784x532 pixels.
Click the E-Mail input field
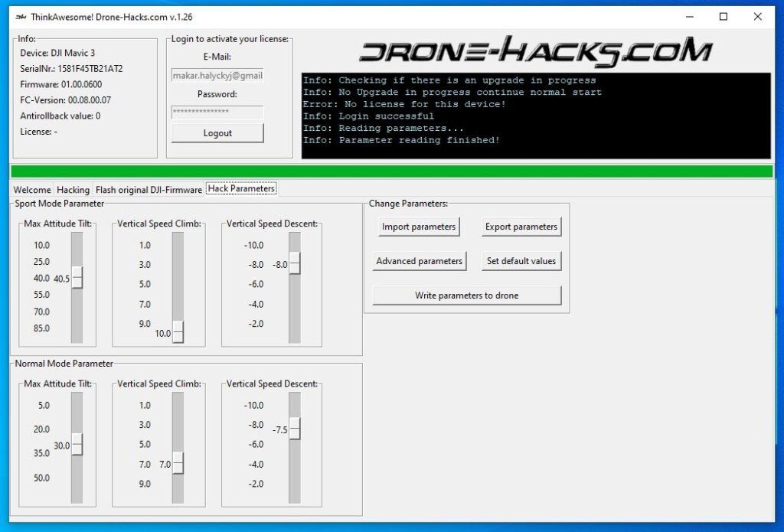pos(217,76)
